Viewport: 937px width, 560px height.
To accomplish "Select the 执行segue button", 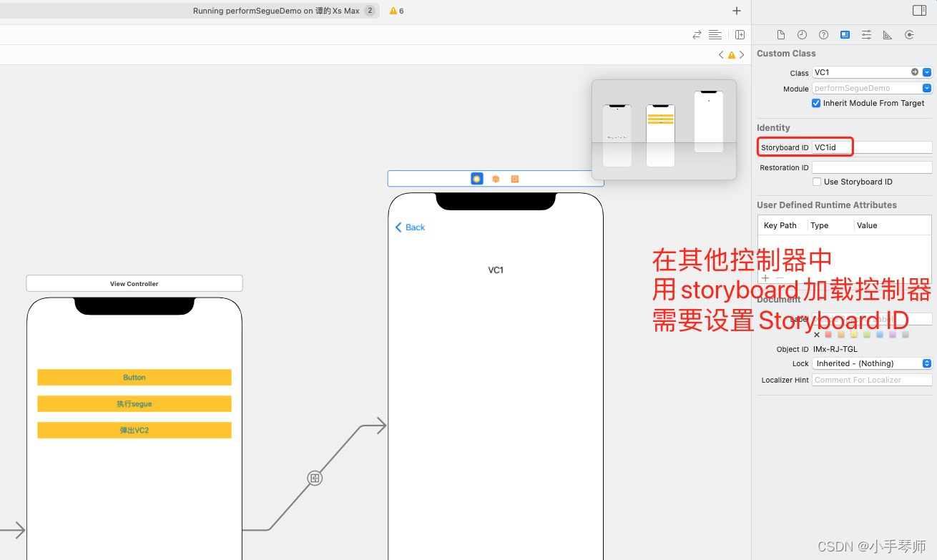I will pyautogui.click(x=134, y=404).
